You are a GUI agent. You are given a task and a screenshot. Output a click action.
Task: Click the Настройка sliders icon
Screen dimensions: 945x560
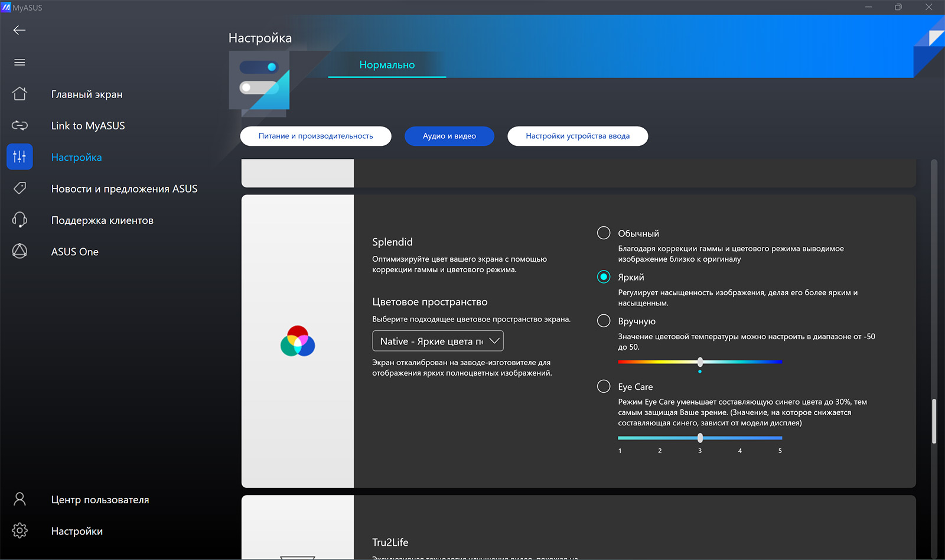(x=19, y=157)
